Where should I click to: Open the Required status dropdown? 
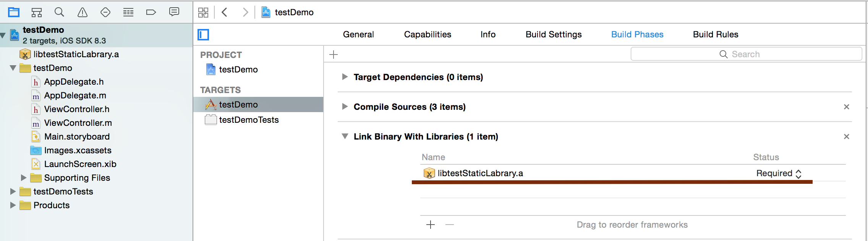click(x=779, y=174)
